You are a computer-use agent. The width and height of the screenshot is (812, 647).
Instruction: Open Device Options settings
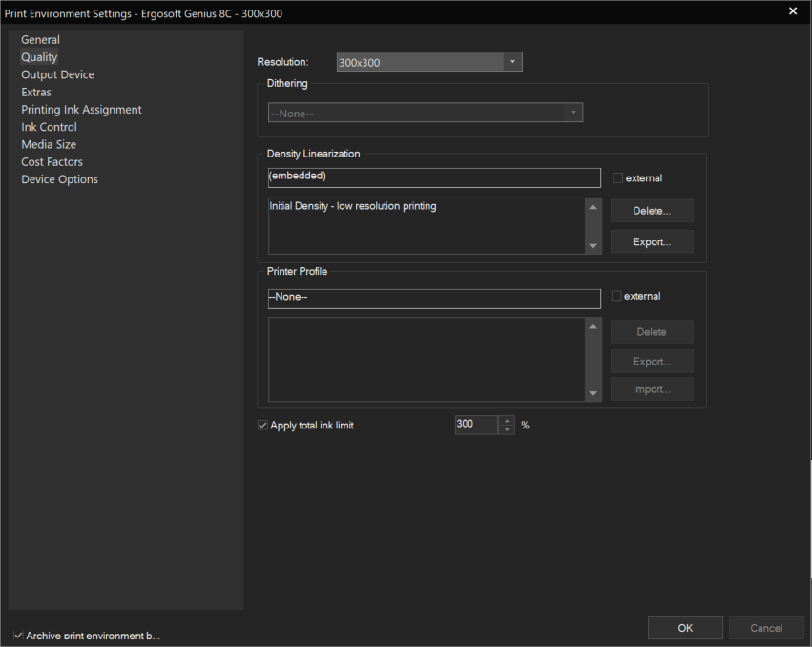59,179
